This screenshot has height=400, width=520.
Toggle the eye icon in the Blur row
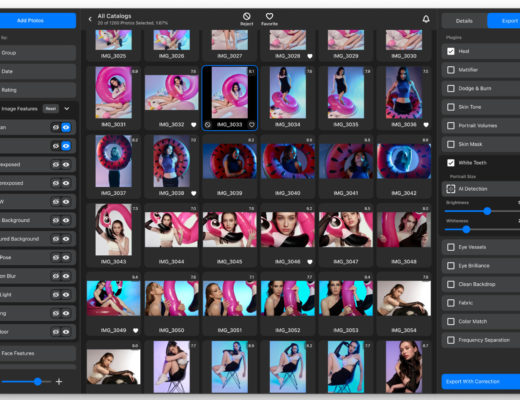click(x=66, y=276)
